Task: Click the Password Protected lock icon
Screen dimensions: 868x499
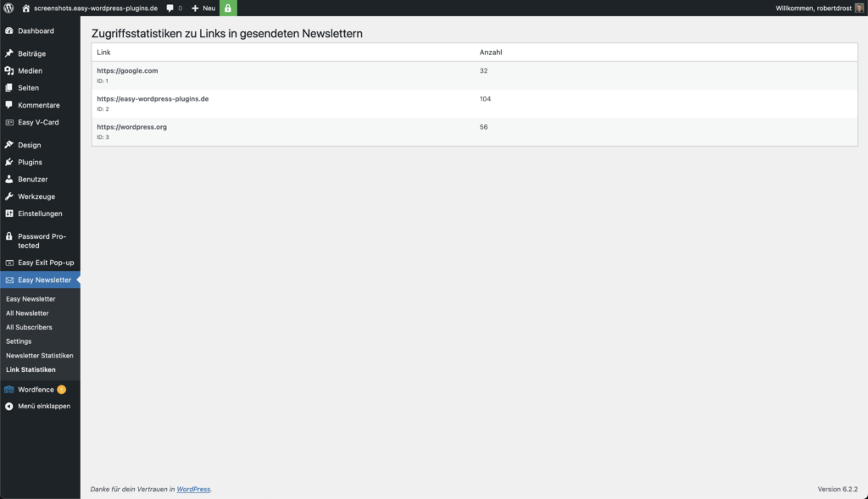Action: coord(8,236)
